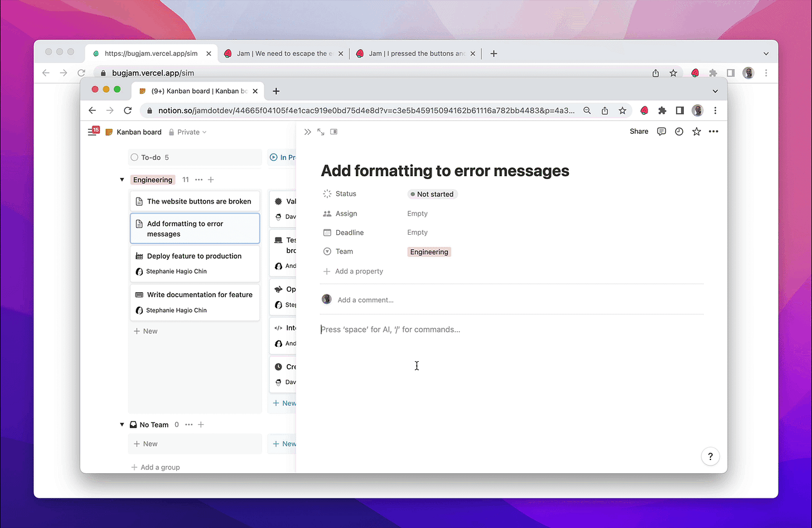Favorite this page with the star icon
This screenshot has height=528, width=812.
click(x=696, y=132)
